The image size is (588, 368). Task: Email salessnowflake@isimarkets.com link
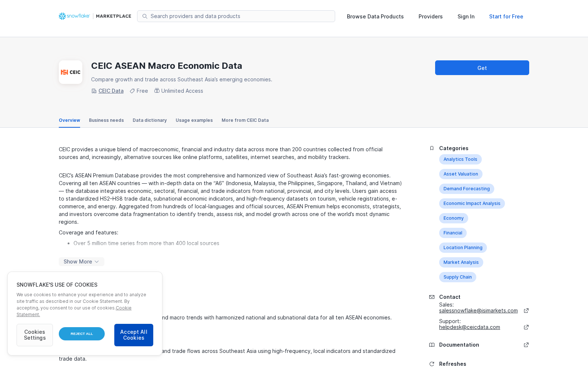click(x=478, y=311)
